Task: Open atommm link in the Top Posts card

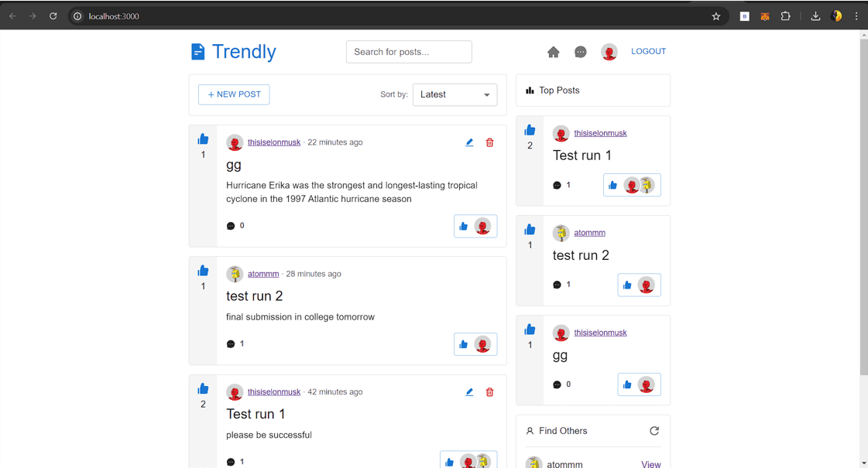Action: pos(589,233)
